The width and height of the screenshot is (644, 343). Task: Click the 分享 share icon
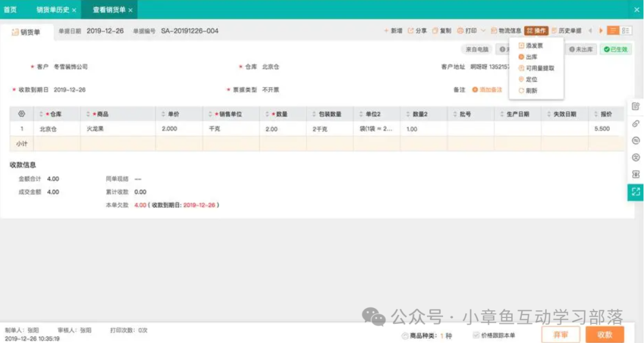pyautogui.click(x=411, y=31)
